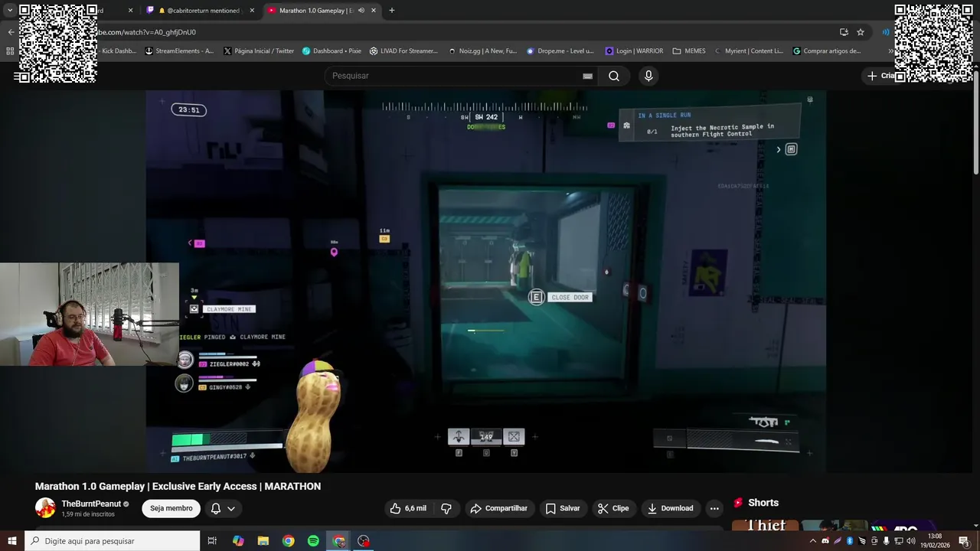Close the @cabritoreturn mentioned tab
Image resolution: width=980 pixels, height=551 pixels.
tap(252, 11)
